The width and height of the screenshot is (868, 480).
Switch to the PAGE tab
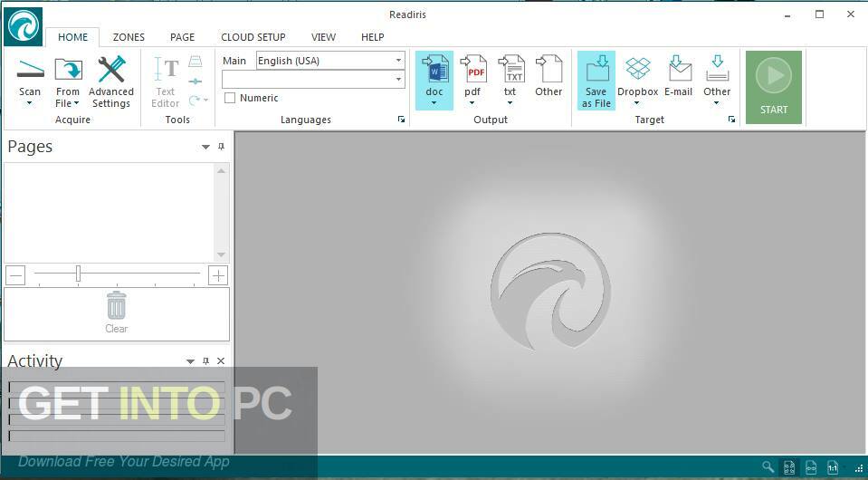point(183,37)
